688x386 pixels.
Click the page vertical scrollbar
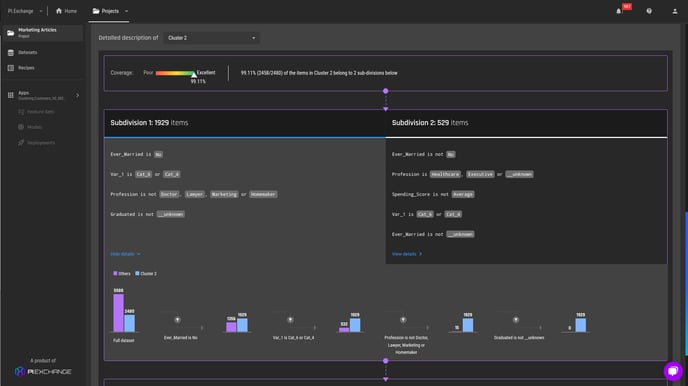(x=686, y=283)
